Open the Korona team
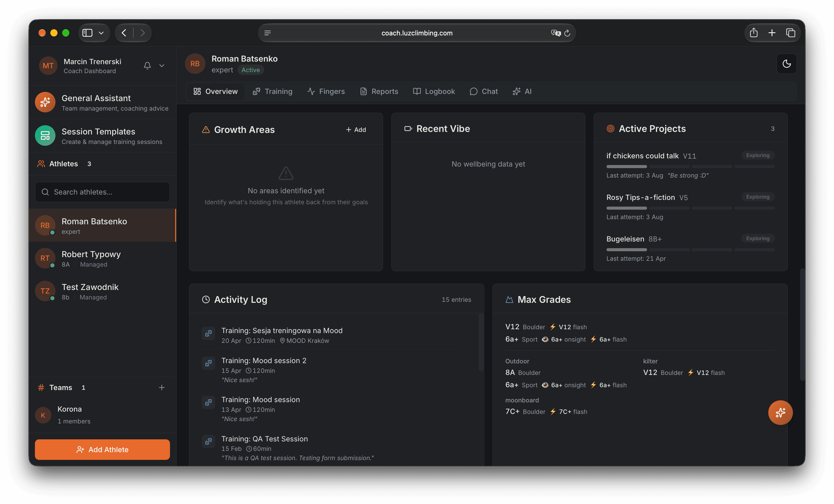Viewport: 834px width, 504px height. 102,415
